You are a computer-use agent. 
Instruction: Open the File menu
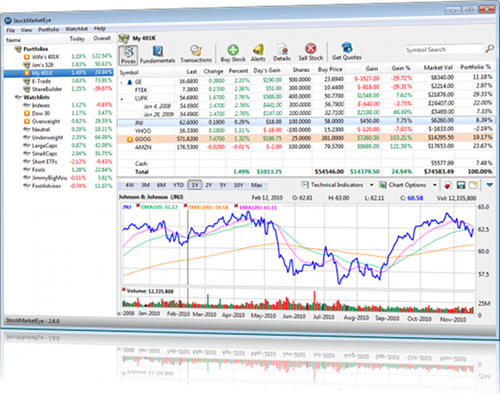coord(11,30)
